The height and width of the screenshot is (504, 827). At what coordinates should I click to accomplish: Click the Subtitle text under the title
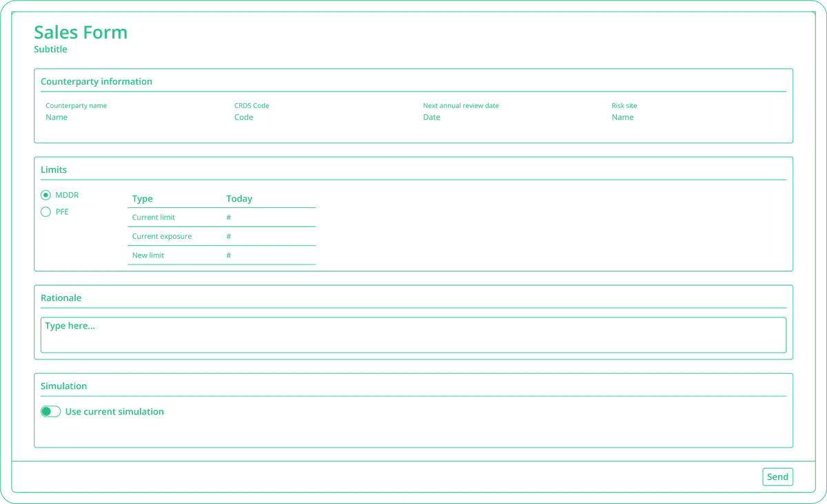50,50
